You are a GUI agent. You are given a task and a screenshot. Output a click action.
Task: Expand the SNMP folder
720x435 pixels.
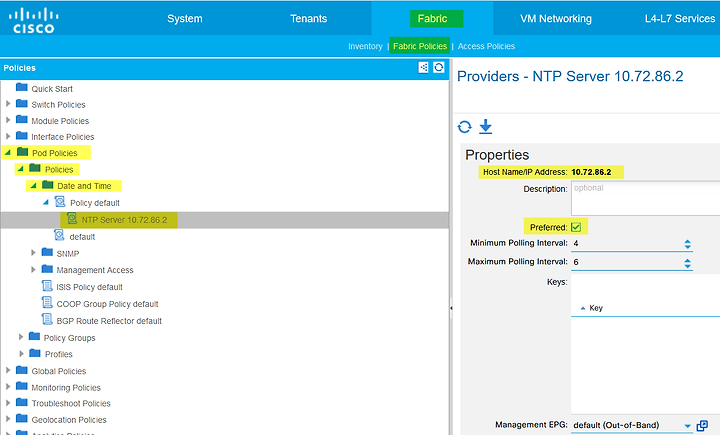coord(33,253)
